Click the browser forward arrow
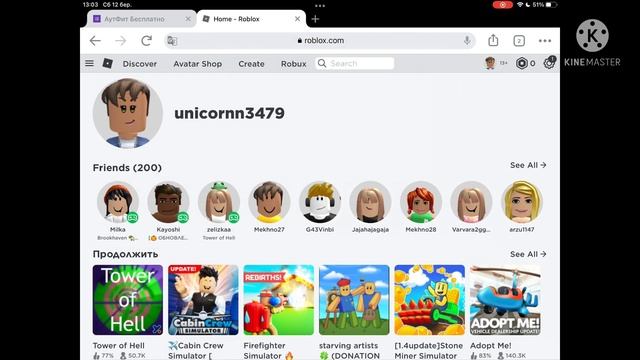The width and height of the screenshot is (640, 360). pos(120,41)
